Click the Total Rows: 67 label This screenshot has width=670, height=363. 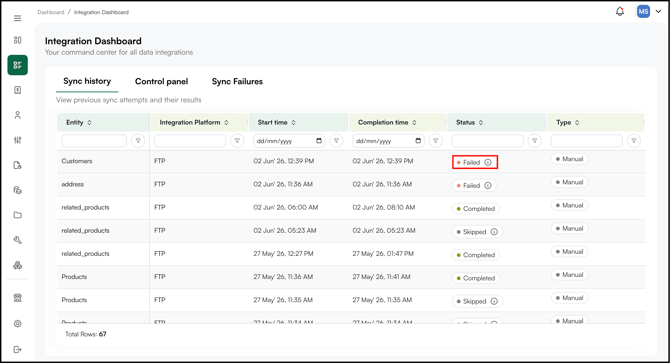85,334
